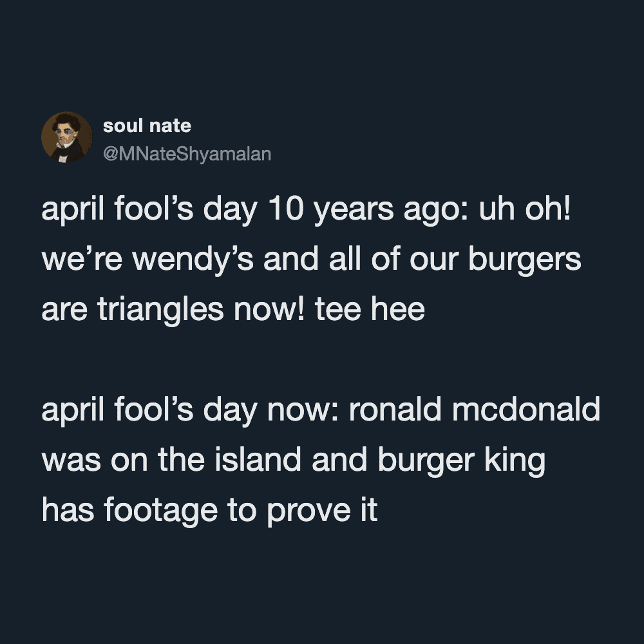Click the soul nate profile avatar
The height and width of the screenshot is (644, 644).
coord(67,137)
